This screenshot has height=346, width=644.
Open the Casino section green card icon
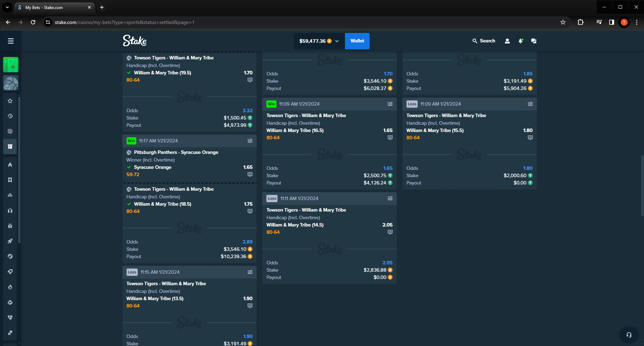[11, 65]
